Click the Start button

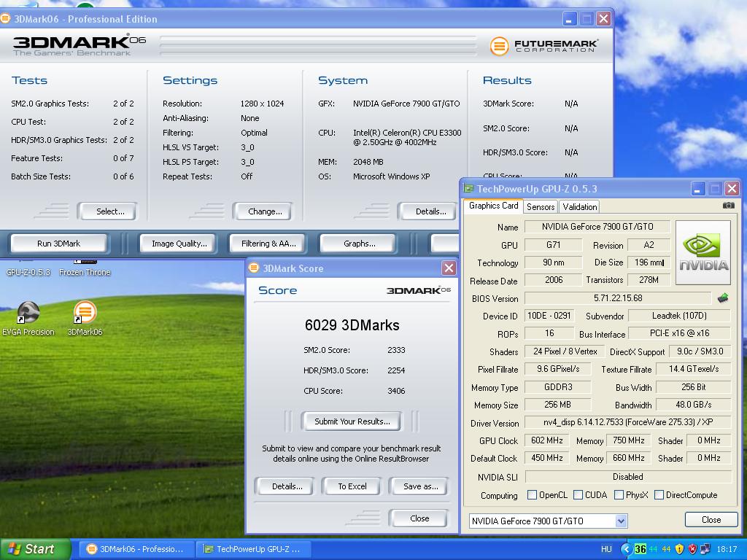(x=34, y=549)
